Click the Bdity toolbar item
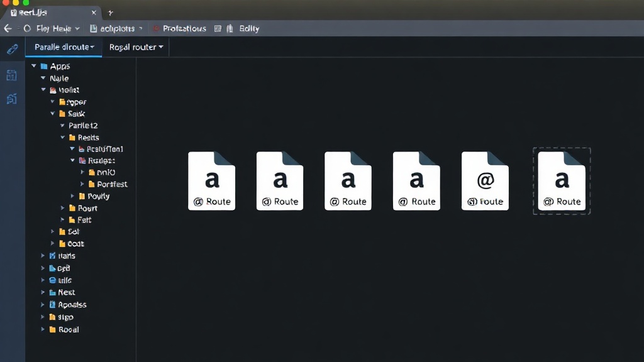Image resolution: width=644 pixels, height=362 pixels. tap(249, 28)
